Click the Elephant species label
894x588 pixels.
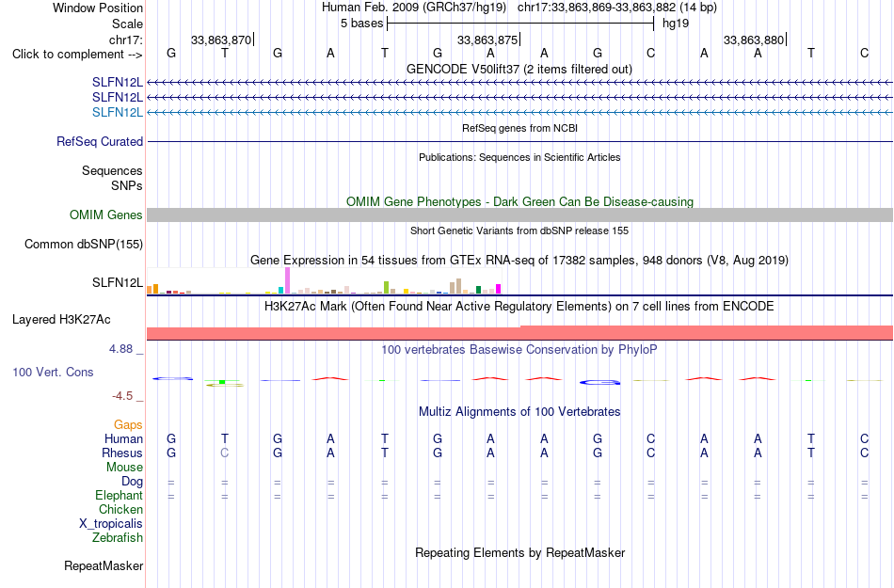[119, 495]
